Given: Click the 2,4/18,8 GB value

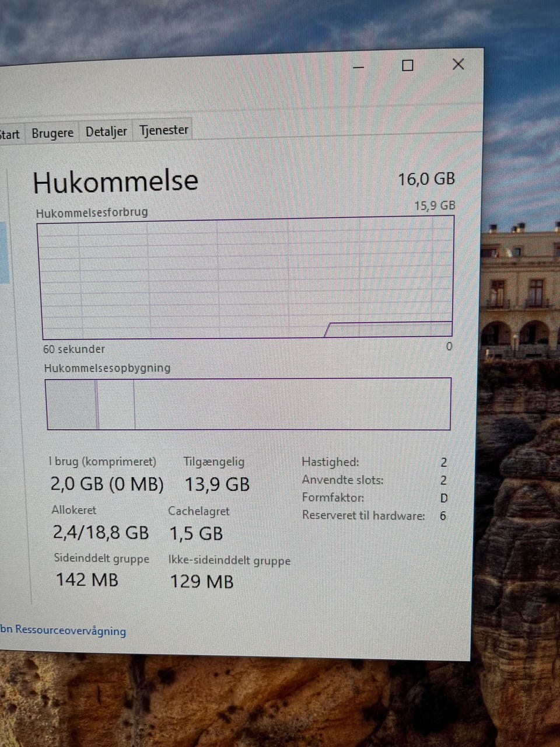Looking at the screenshot, I should point(101,532).
